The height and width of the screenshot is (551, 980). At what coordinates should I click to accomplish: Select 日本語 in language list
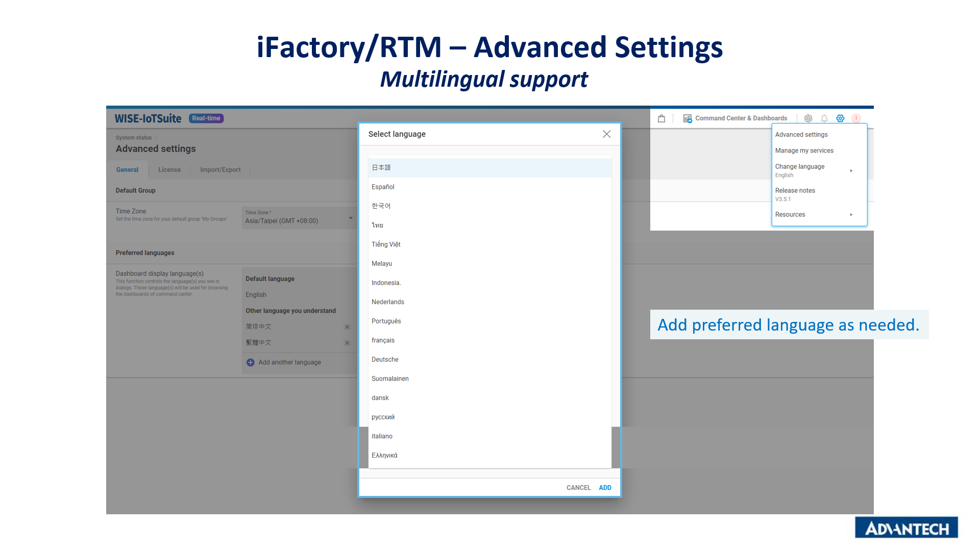tap(489, 168)
